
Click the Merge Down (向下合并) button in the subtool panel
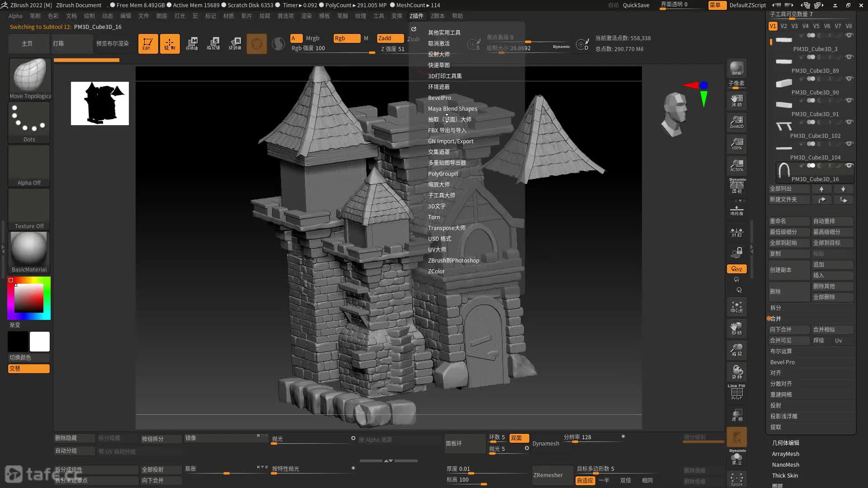[789, 329]
